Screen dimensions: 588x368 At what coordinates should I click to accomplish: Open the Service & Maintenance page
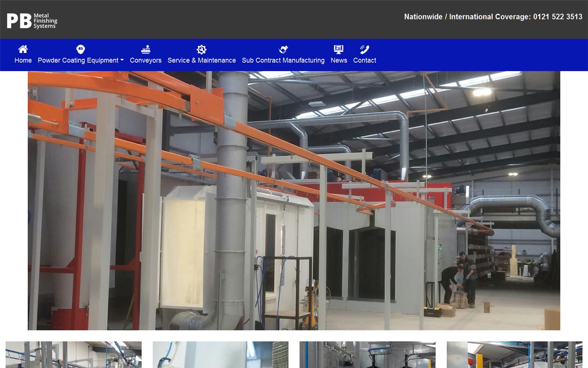(202, 60)
